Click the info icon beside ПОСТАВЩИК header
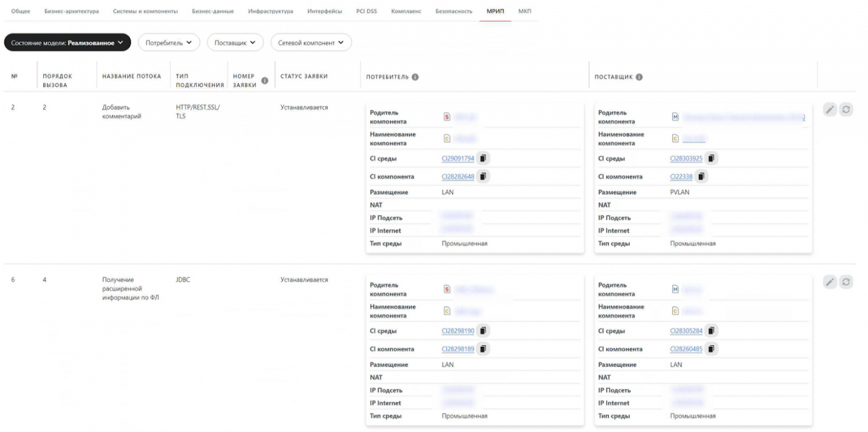Image resolution: width=868 pixels, height=432 pixels. 638,77
